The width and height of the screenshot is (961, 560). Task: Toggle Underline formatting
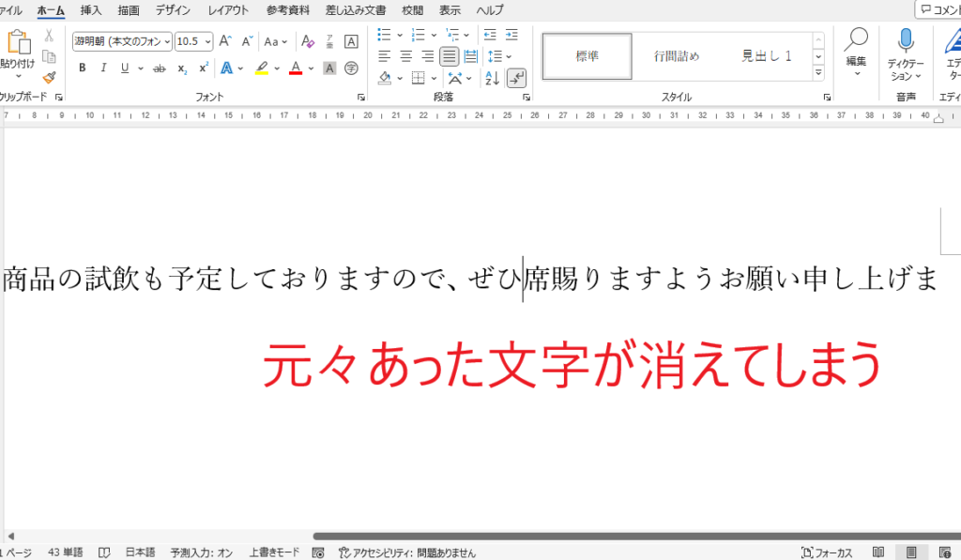coord(125,68)
